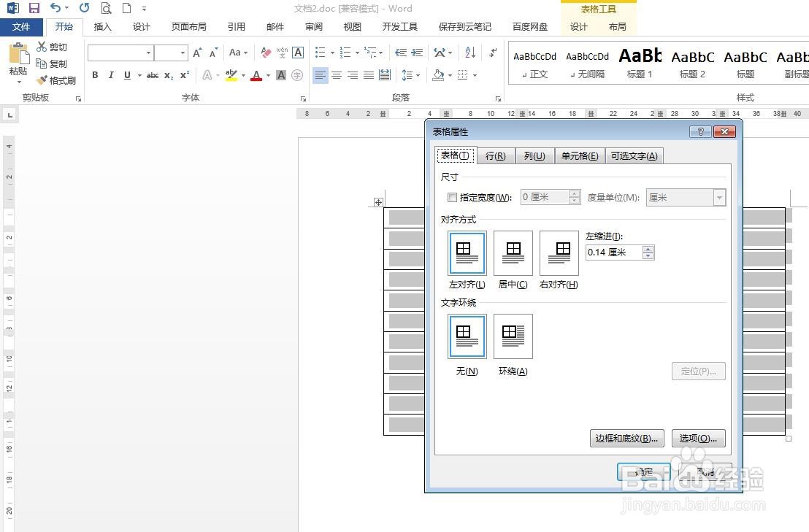Click 边框和底纹(B)... button
809x532 pixels.
pos(627,438)
